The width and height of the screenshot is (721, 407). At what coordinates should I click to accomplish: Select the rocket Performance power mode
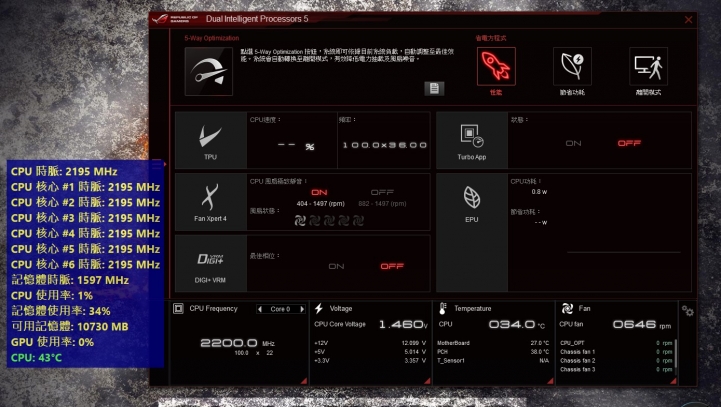[x=496, y=66]
